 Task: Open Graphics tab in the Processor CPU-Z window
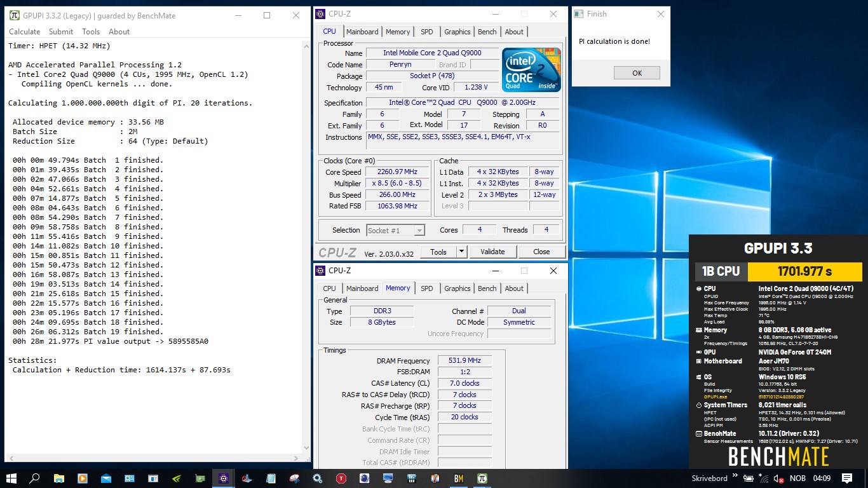458,32
